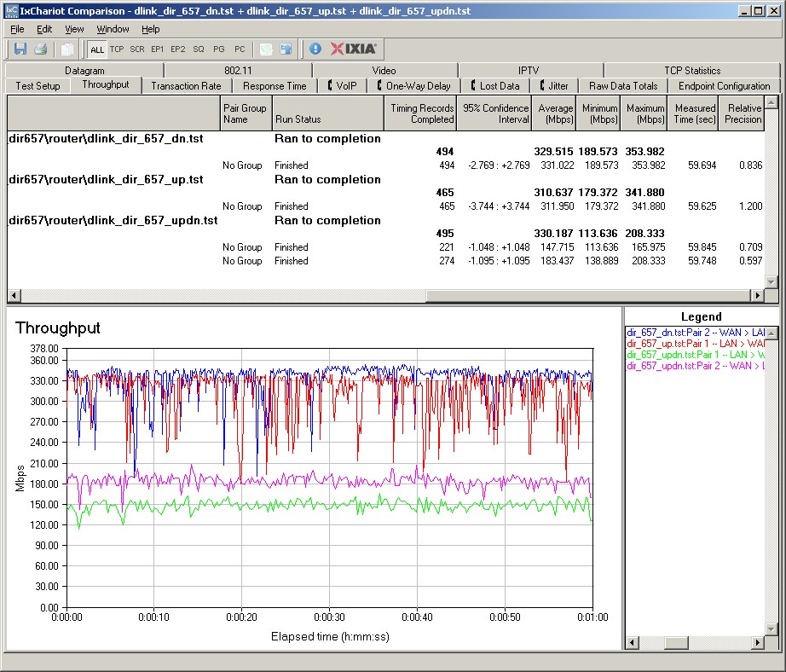
Task: Select magenta legend entry dir_657_updn.tst Pair 2
Action: click(696, 366)
